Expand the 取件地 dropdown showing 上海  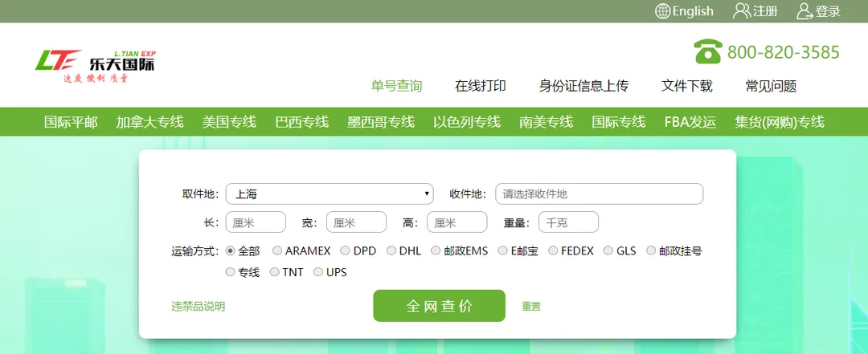(330, 193)
